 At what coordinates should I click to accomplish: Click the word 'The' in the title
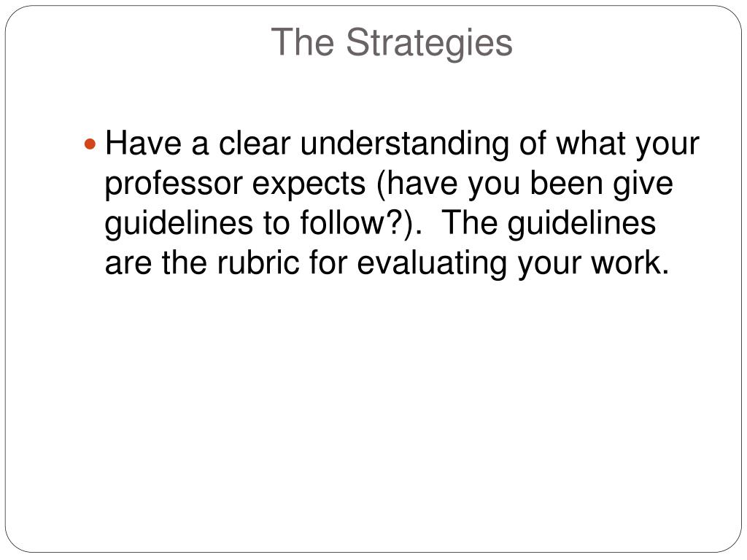[303, 42]
